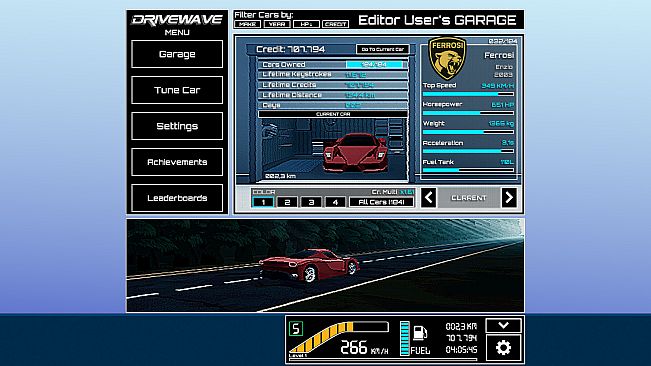Viewport: 651px width, 366px height.
Task: Click the Horsepower stat bar
Action: click(x=468, y=113)
